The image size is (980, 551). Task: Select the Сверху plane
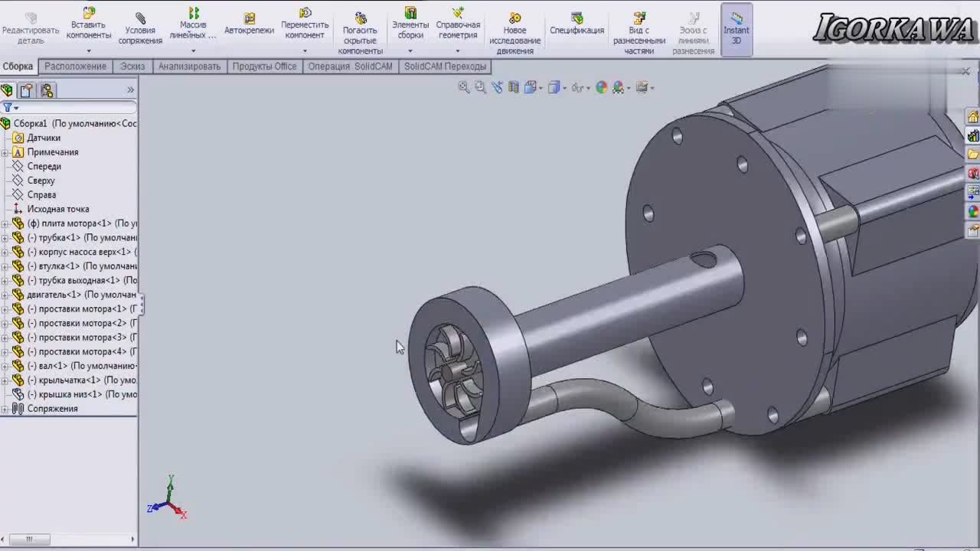tap(41, 181)
